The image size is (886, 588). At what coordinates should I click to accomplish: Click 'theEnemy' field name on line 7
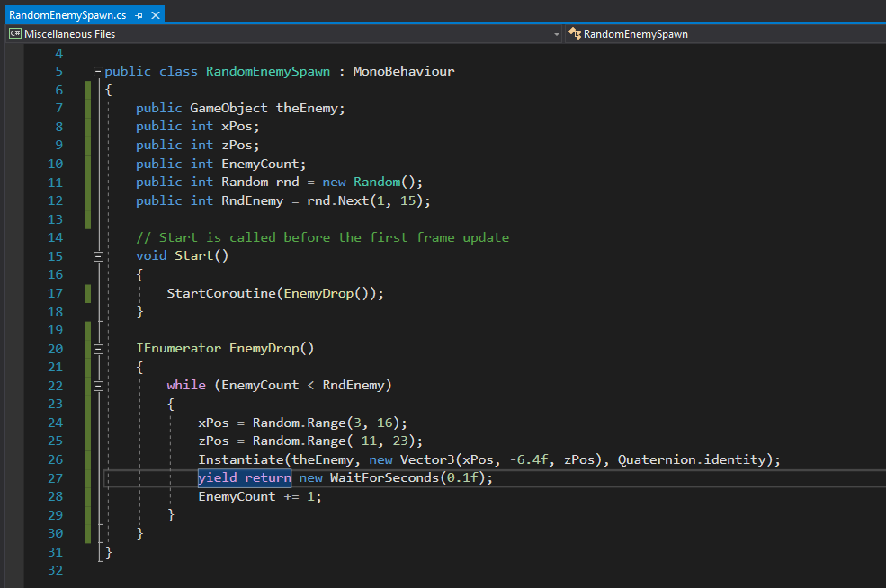(x=307, y=108)
